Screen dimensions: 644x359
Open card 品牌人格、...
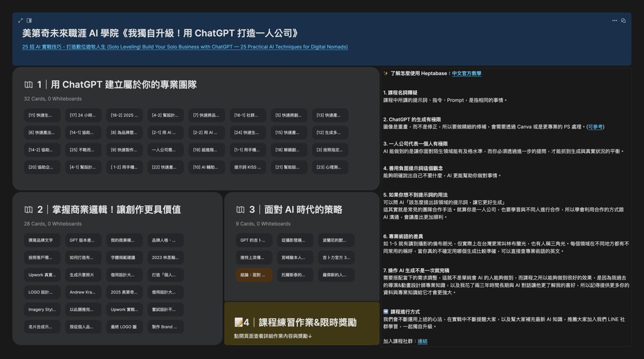[166, 240]
